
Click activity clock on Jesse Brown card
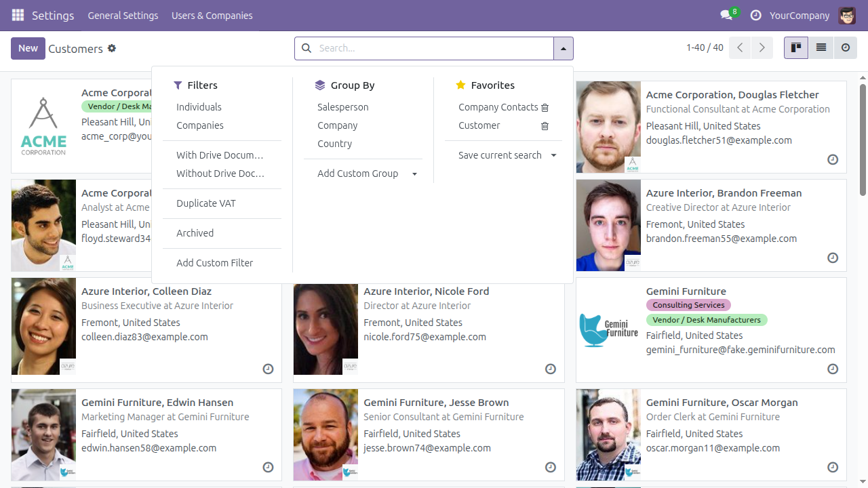551,467
